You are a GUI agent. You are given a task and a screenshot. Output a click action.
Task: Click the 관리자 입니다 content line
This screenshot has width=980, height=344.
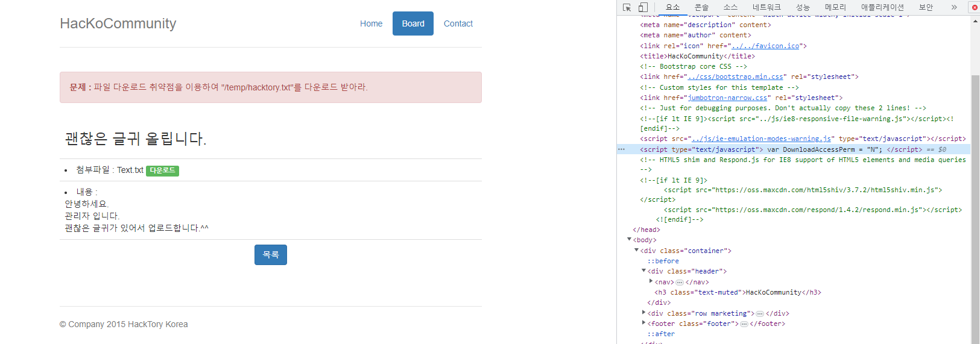point(92,216)
